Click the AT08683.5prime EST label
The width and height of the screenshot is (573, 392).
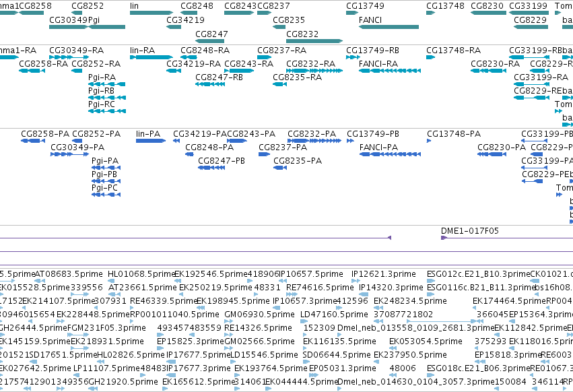coord(69,274)
